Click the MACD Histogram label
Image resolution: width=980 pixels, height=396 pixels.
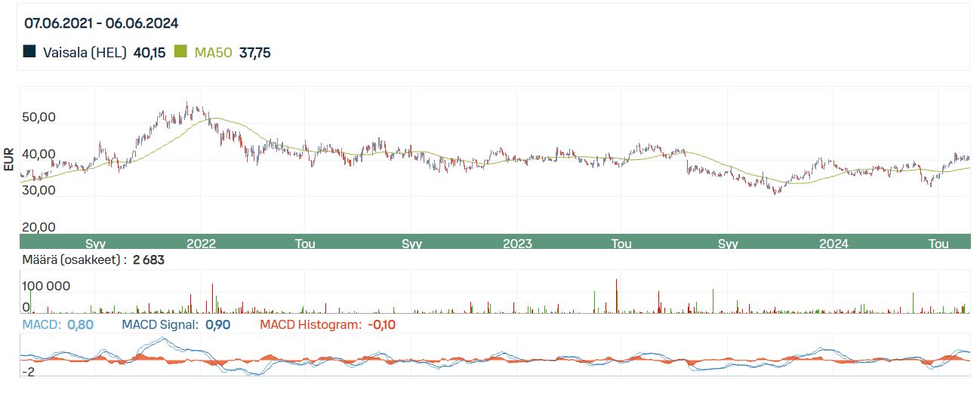click(x=310, y=325)
